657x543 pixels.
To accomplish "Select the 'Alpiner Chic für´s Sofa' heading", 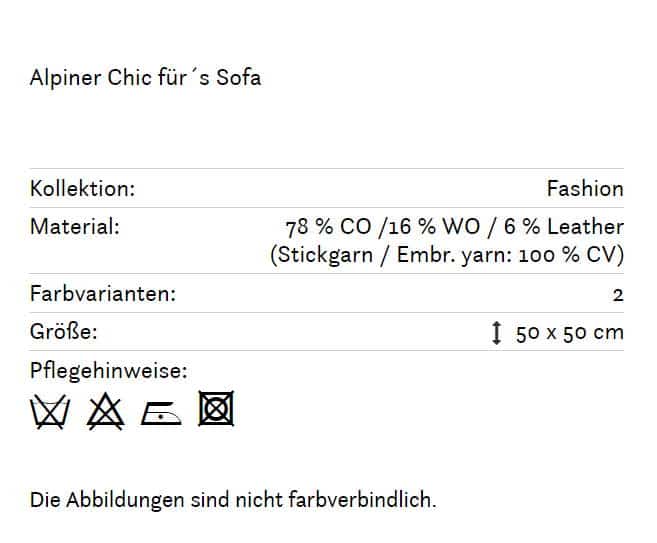I will pyautogui.click(x=145, y=78).
